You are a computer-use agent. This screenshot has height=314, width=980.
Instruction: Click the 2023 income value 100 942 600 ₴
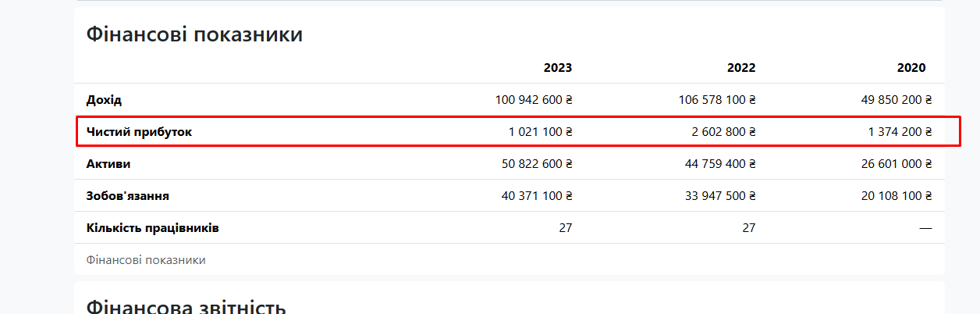534,100
